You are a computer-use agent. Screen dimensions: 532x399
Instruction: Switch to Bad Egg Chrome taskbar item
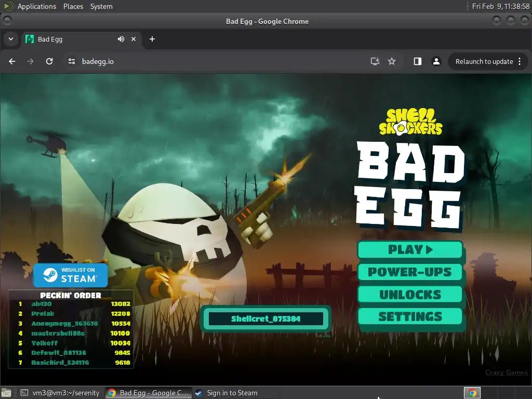coord(148,393)
